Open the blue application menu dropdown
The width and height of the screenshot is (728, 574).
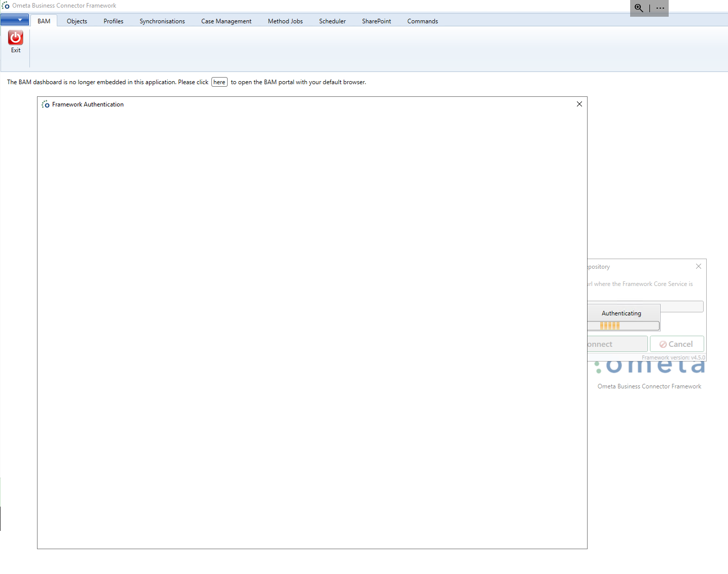[15, 20]
